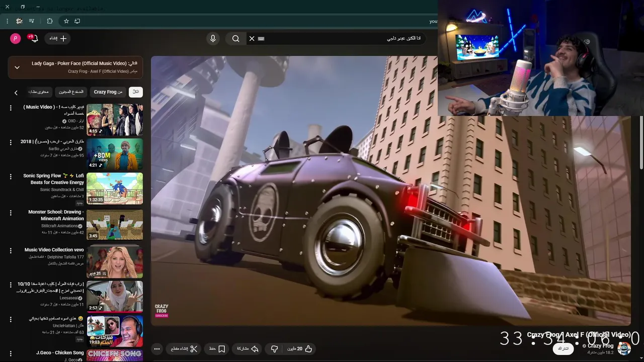This screenshot has width=644, height=362.
Task: Click the 'Sonic Spring Flow Lofi Beats' title
Action: [x=53, y=179]
